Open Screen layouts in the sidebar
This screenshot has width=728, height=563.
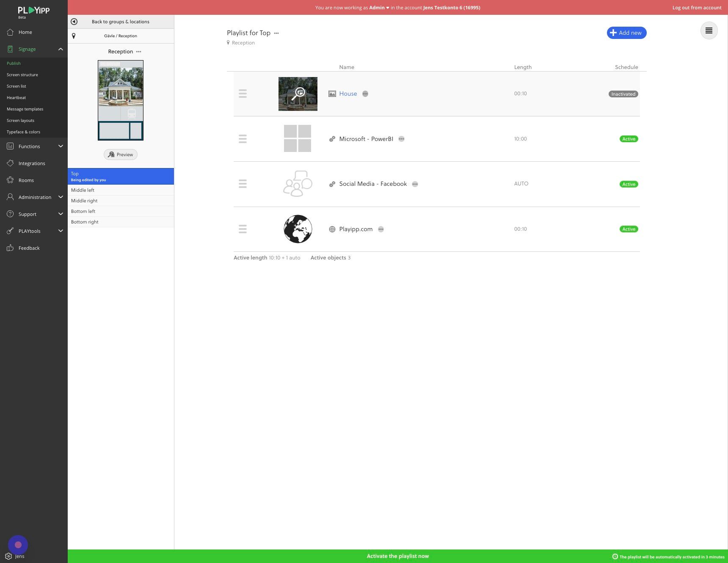[x=20, y=121]
